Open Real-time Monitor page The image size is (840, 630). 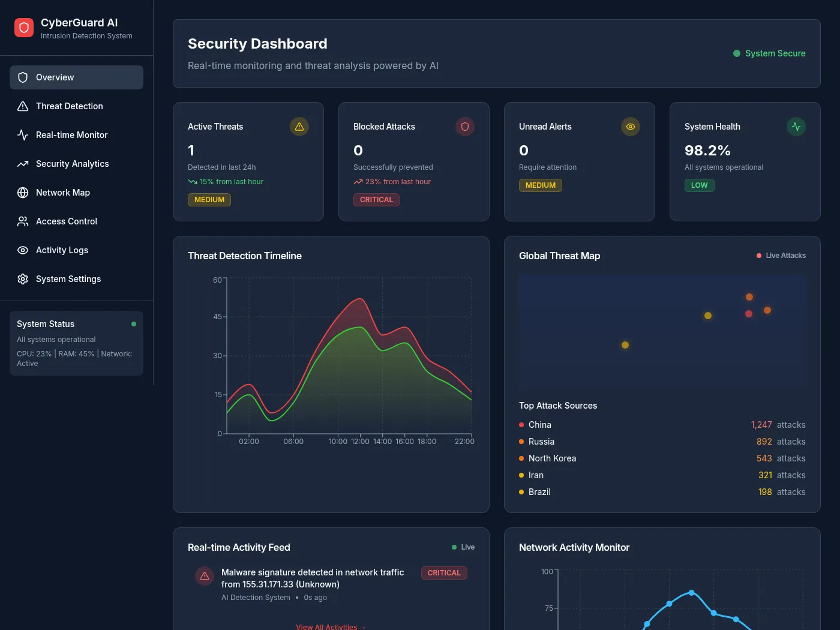click(x=76, y=135)
